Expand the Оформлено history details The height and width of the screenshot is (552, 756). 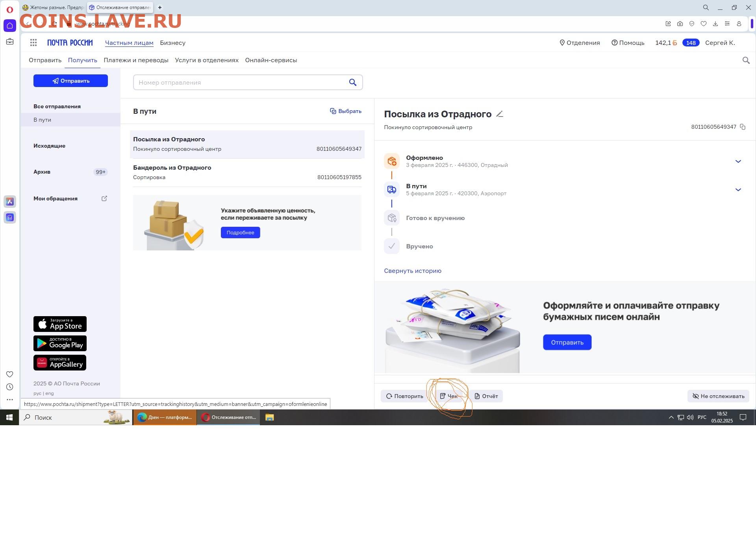(x=738, y=161)
